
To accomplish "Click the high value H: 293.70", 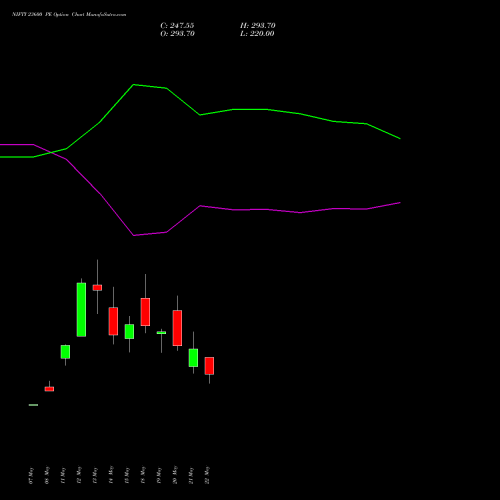I will click(x=258, y=26).
